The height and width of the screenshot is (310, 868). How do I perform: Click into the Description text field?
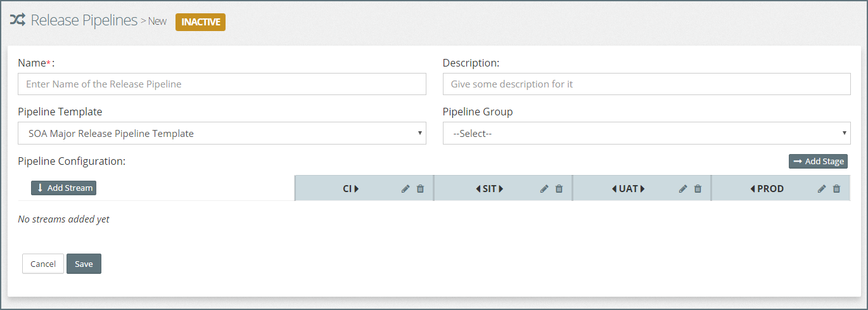click(646, 84)
